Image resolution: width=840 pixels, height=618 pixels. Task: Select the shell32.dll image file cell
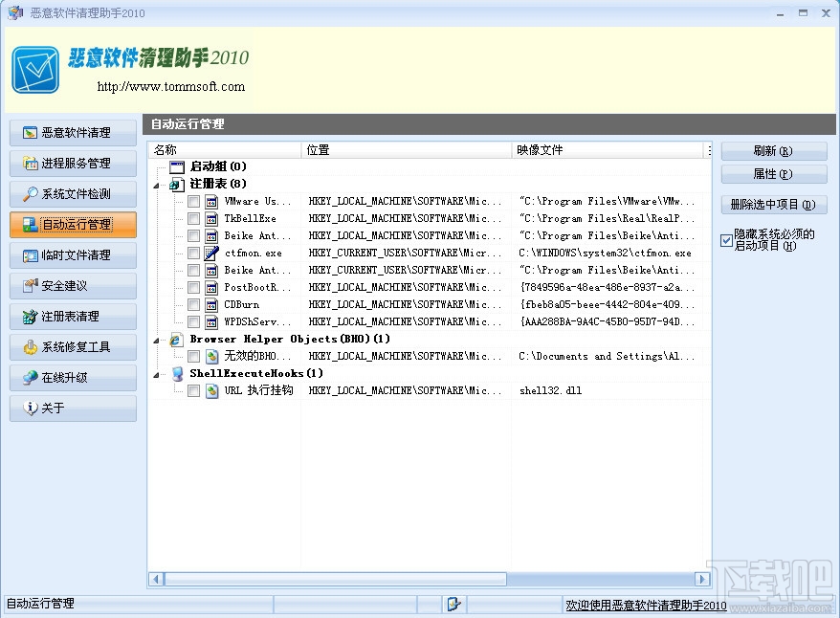550,391
